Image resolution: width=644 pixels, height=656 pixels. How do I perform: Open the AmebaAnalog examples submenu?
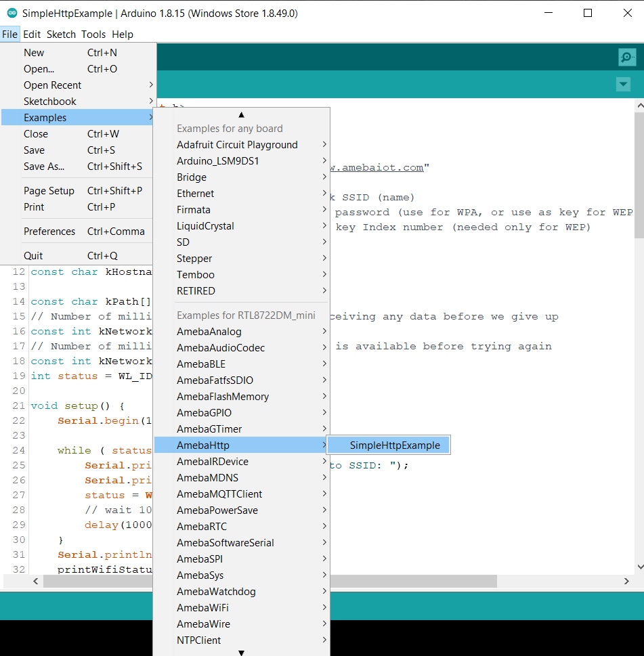[x=242, y=332]
